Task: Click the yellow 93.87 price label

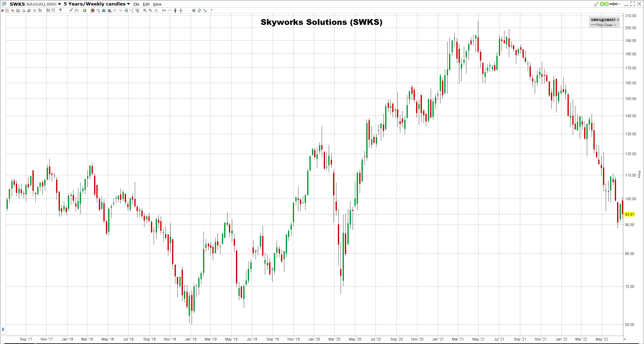Action: point(629,214)
